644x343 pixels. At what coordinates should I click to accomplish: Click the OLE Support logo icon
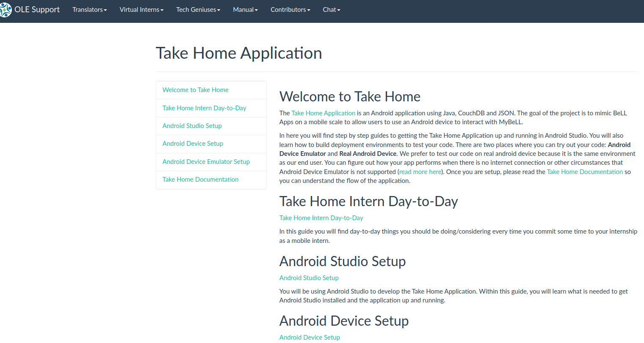[5, 10]
